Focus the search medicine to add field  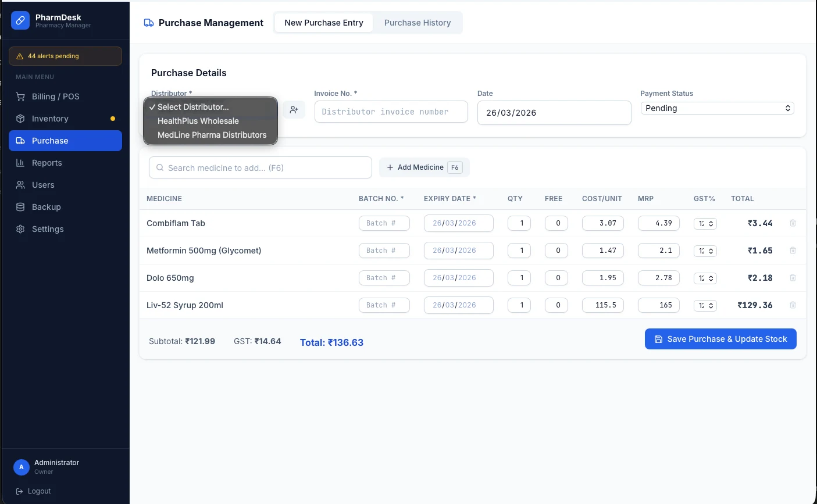tap(261, 168)
